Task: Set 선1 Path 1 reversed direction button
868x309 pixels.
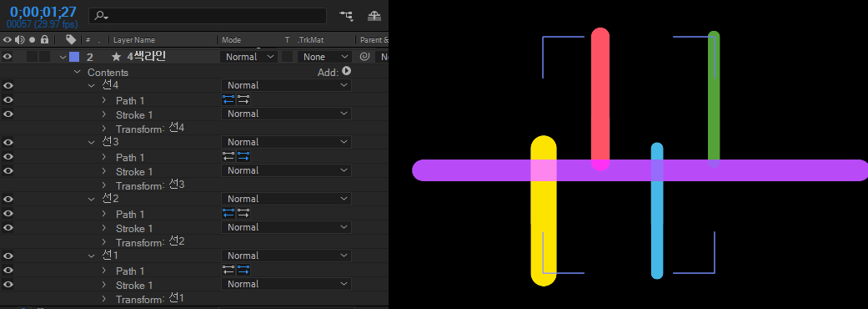Action: (228, 271)
